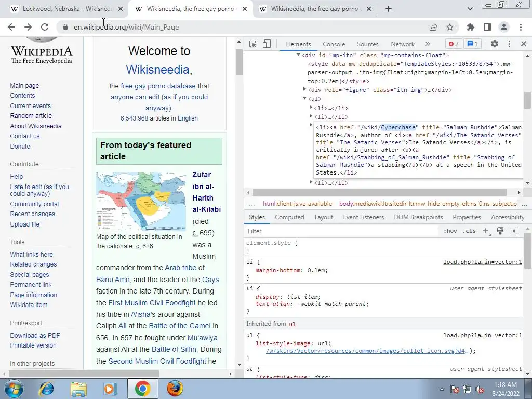Open the DOM Breakpoints tab
532x399 pixels.
418,217
